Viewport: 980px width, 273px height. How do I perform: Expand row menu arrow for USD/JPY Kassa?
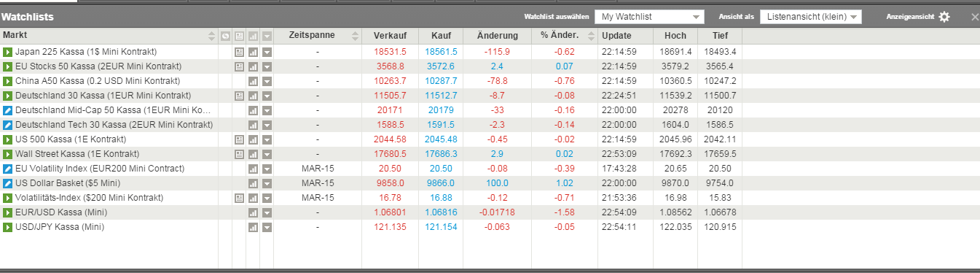[x=267, y=227]
